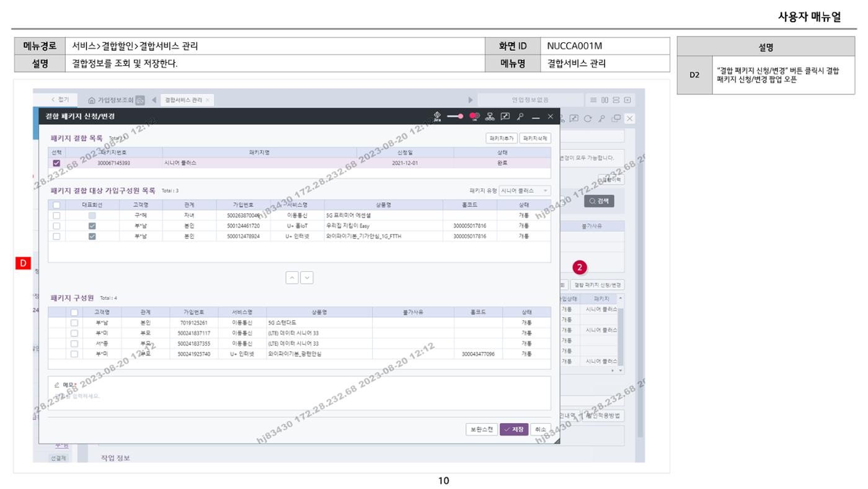This screenshot has height=489, width=868.
Task: Toggle checkbox for package 300067145393
Action: pyautogui.click(x=57, y=163)
